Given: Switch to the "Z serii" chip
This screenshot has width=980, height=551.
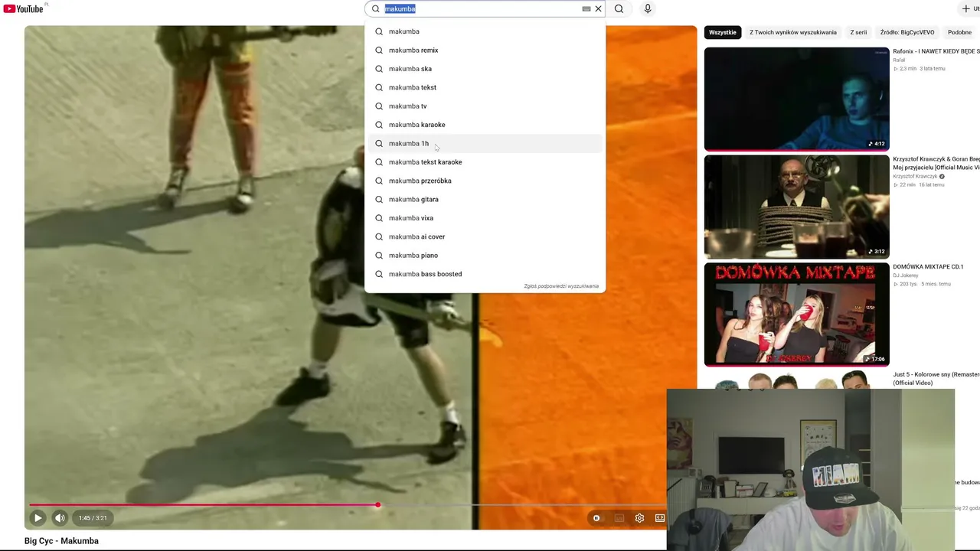Looking at the screenshot, I should pos(858,32).
